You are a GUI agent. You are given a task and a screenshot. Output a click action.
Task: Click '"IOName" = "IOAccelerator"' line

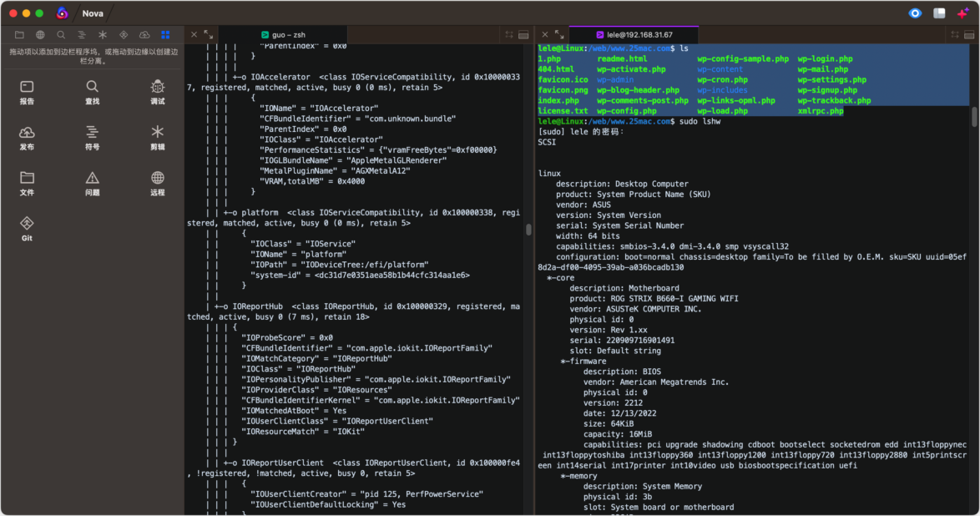coord(320,109)
